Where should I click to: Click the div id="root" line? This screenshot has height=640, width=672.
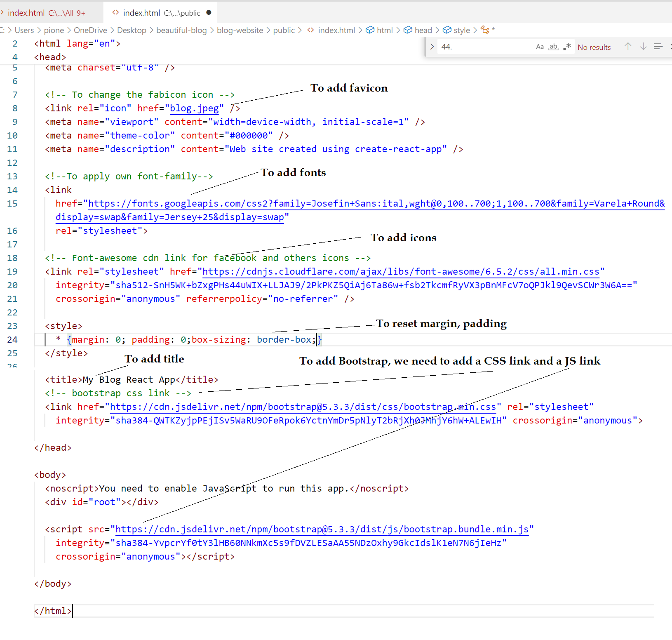tap(102, 502)
